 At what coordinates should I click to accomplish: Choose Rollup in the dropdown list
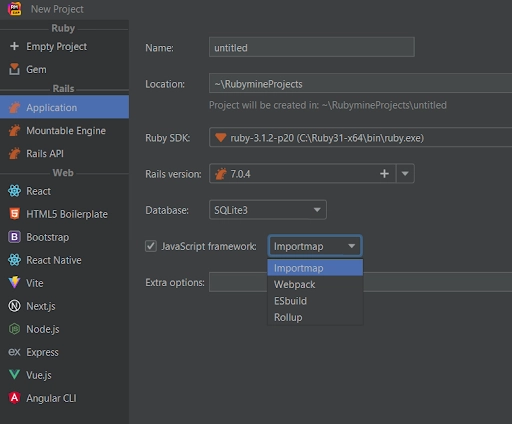click(x=315, y=317)
